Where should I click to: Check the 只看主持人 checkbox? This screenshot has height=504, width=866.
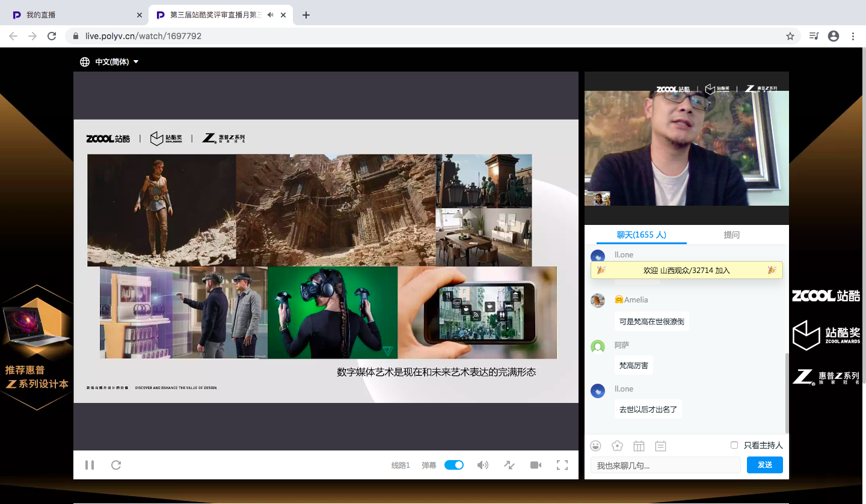click(734, 445)
